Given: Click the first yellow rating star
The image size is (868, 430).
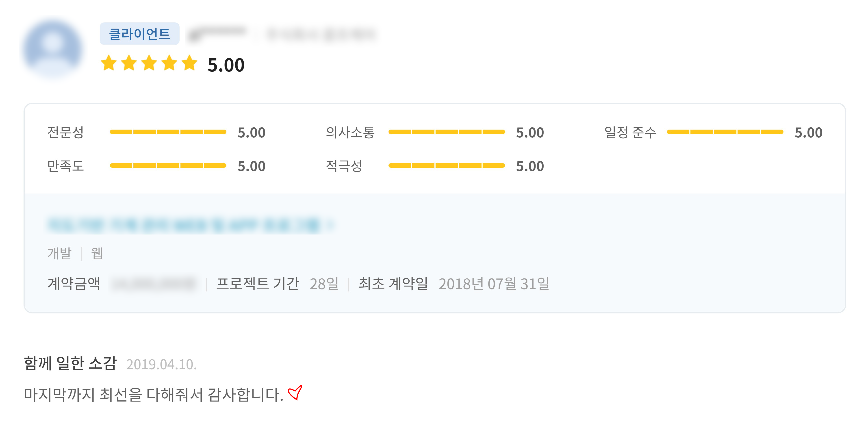Looking at the screenshot, I should coord(109,63).
